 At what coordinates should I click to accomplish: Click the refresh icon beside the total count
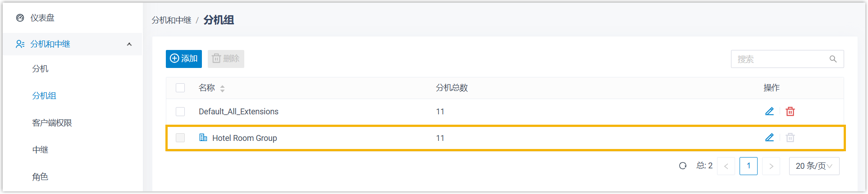pyautogui.click(x=683, y=166)
